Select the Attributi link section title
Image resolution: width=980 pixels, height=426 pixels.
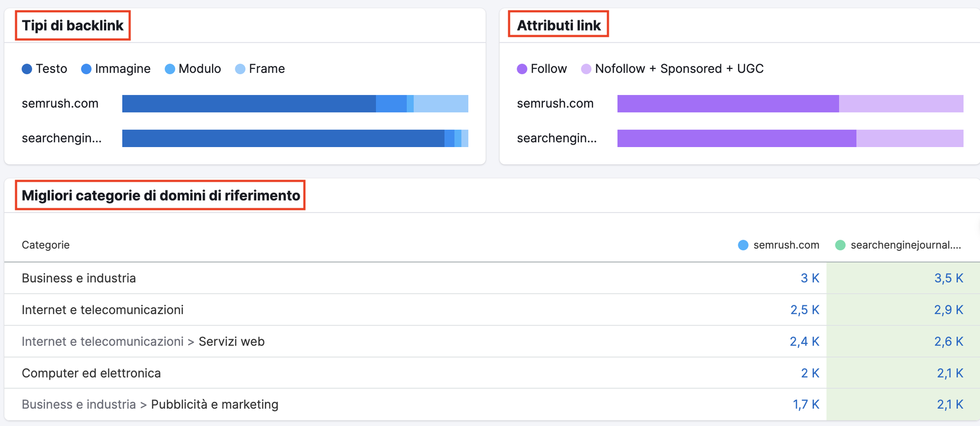point(558,24)
